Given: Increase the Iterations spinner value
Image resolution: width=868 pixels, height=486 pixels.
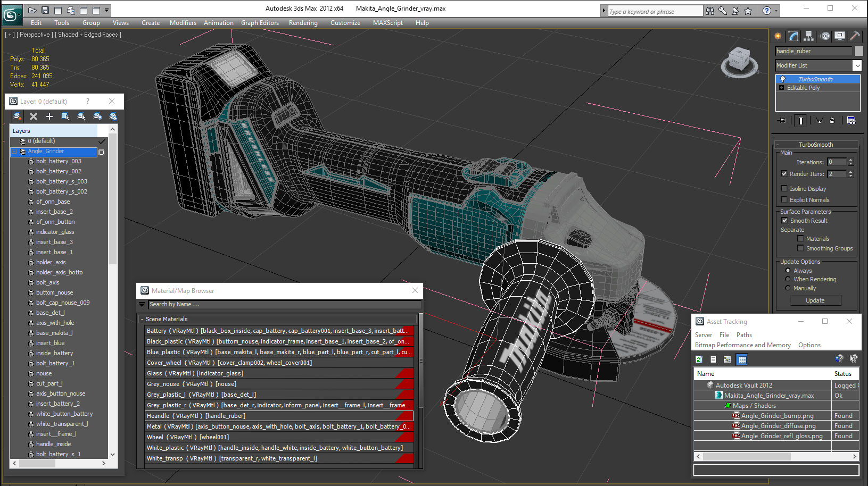Looking at the screenshot, I should [851, 160].
